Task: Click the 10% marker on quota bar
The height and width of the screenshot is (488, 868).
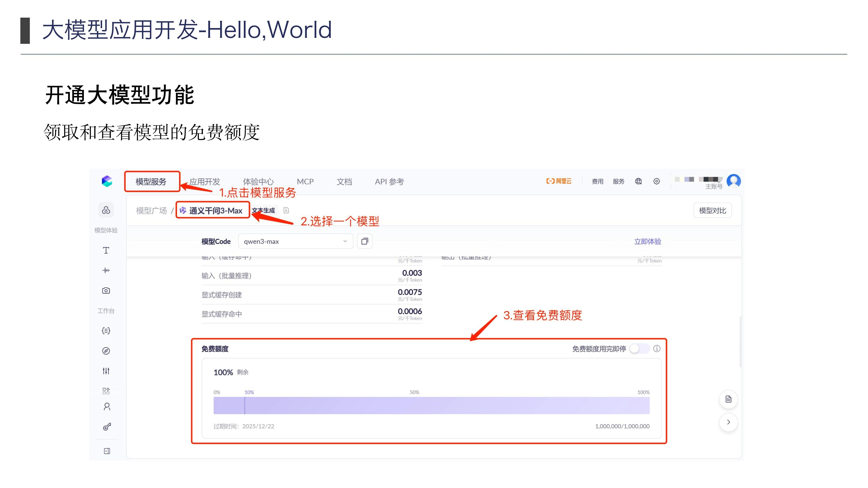Action: pos(249,392)
